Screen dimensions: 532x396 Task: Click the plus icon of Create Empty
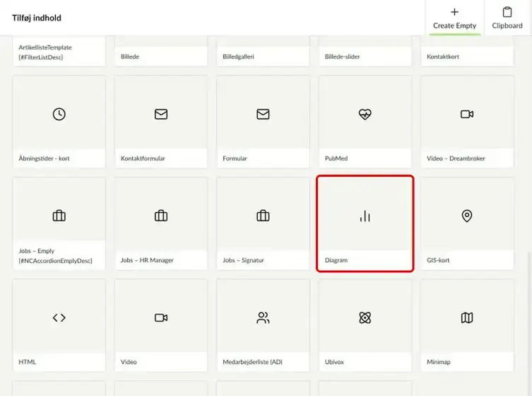454,12
